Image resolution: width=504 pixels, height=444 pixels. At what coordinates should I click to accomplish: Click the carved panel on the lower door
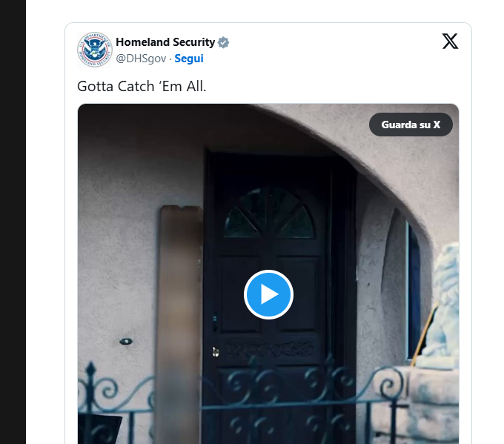tap(269, 349)
